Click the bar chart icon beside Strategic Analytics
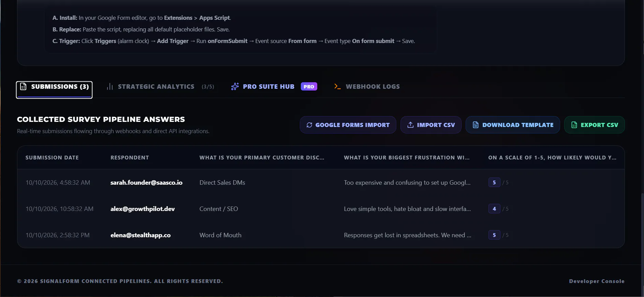 (110, 87)
